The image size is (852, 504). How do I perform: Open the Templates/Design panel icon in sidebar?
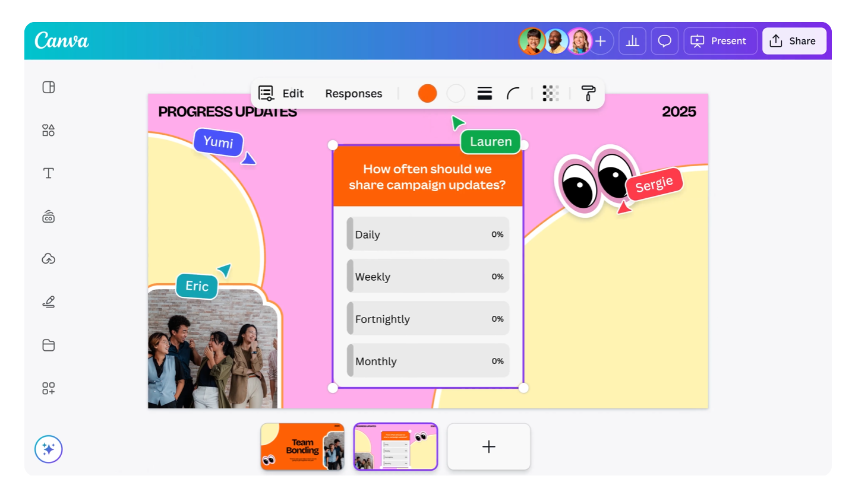click(x=49, y=87)
